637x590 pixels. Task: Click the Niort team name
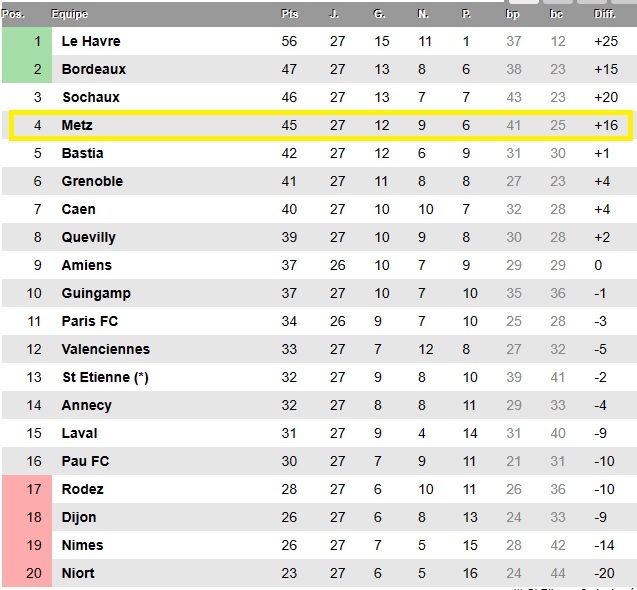(79, 573)
